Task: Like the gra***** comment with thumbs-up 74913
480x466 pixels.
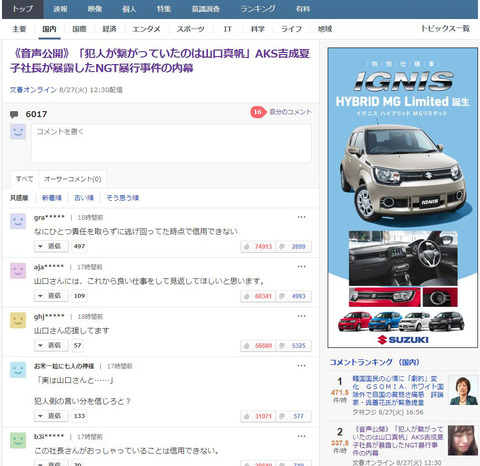Action: coord(258,247)
